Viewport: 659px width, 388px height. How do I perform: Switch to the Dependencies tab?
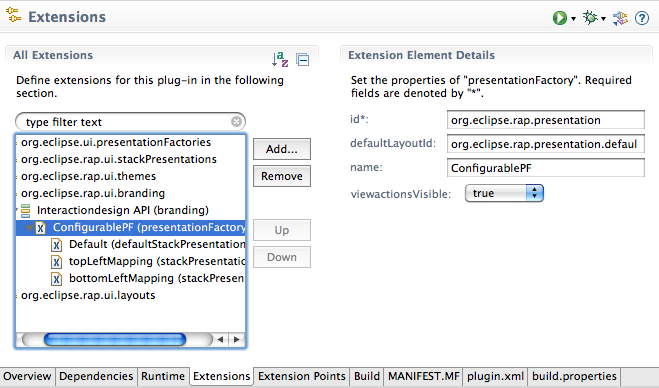tap(96, 376)
